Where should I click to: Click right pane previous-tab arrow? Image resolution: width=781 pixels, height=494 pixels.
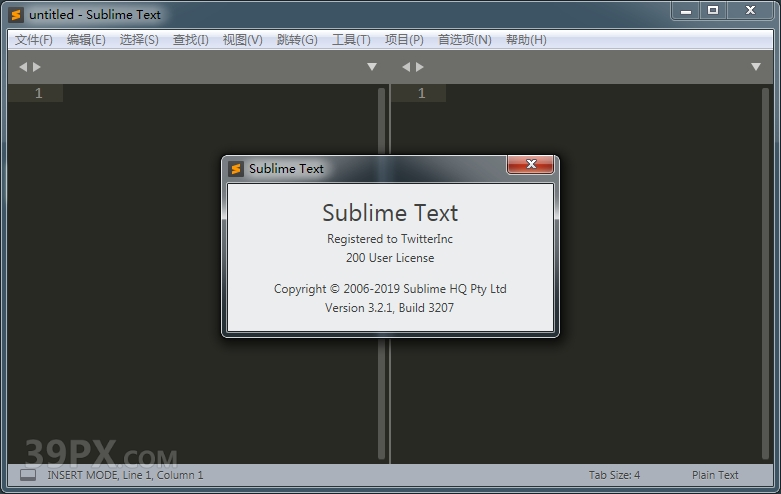[406, 67]
